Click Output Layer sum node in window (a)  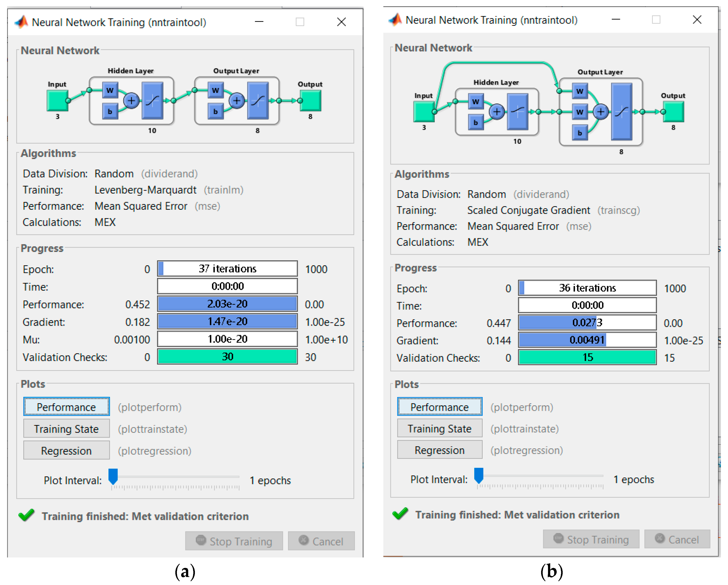(237, 101)
